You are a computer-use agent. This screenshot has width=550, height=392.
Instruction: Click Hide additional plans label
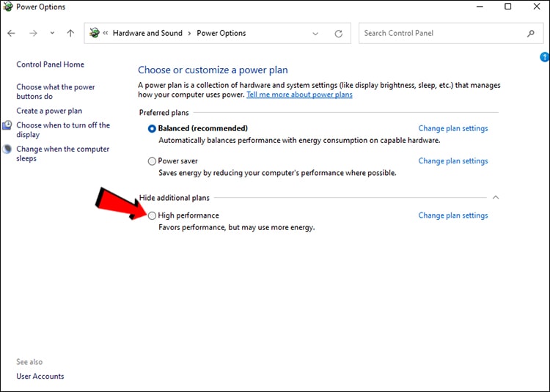175,198
